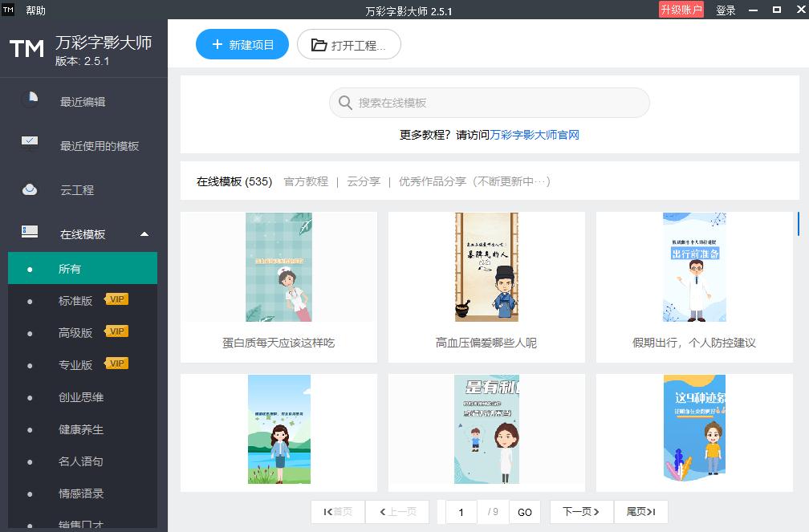Image resolution: width=809 pixels, height=532 pixels.
Task: Click the 打开工程 (Open Project) button
Action: point(349,45)
